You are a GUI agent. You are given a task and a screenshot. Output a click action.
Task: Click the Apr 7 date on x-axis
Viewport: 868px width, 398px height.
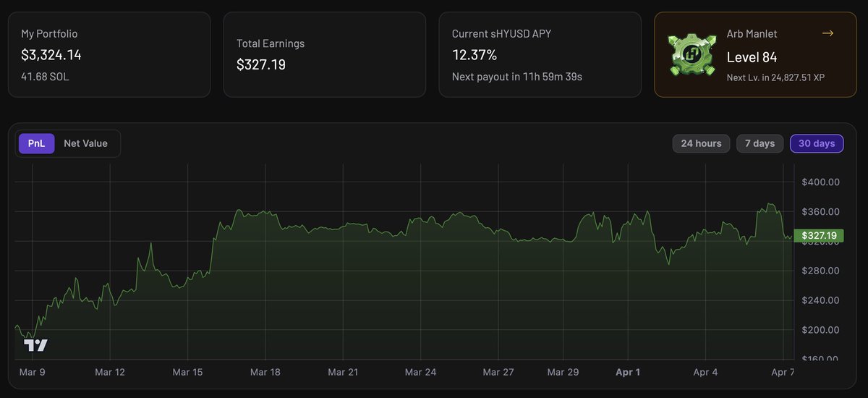783,373
